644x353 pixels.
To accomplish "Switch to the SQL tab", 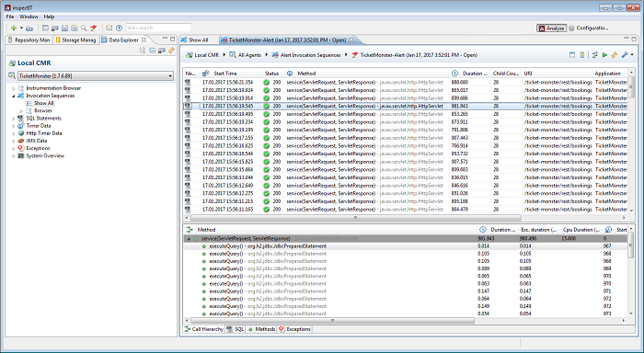I will pyautogui.click(x=236, y=329).
